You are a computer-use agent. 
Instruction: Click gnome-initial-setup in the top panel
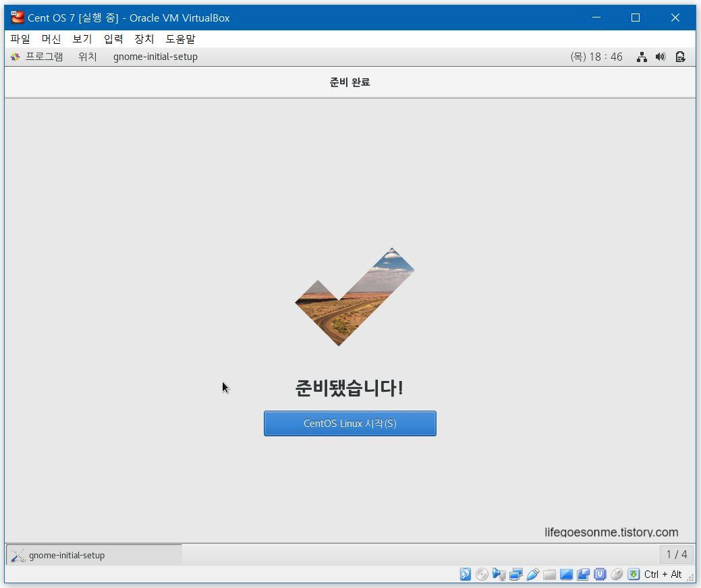156,57
